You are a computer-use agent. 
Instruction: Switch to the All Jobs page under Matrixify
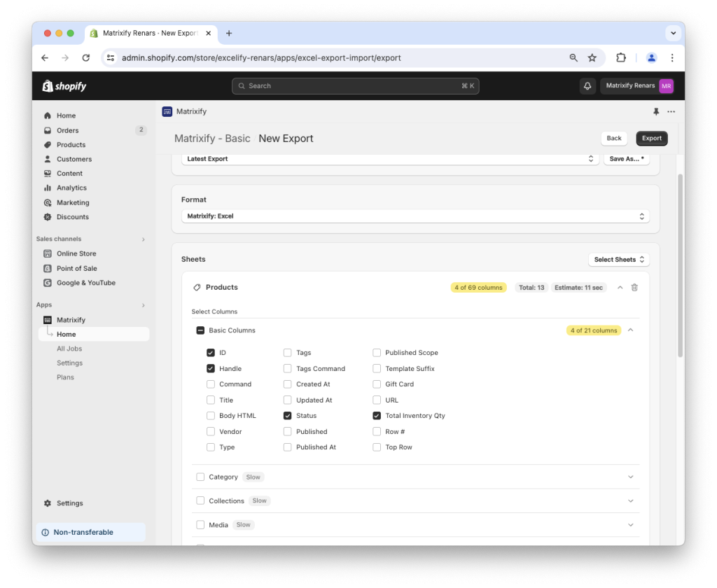coord(69,348)
